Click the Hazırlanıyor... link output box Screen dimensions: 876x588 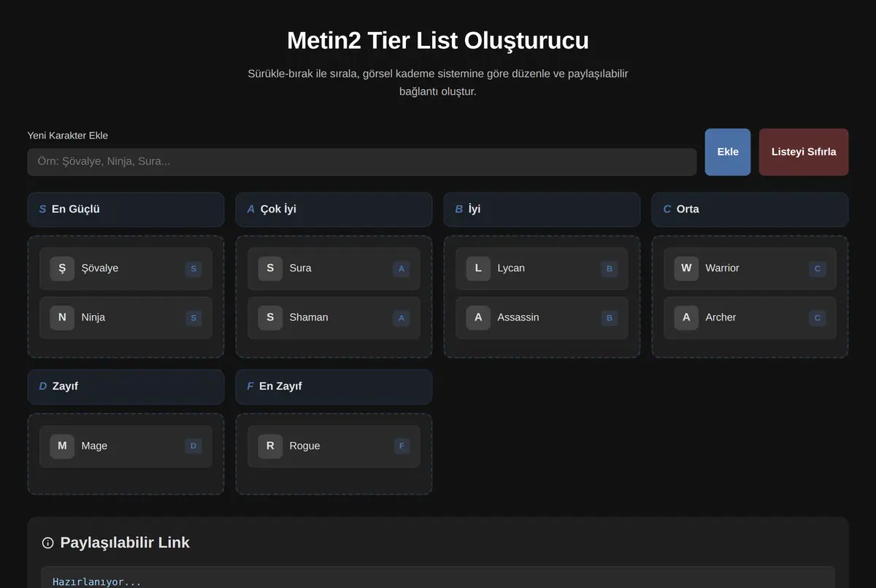438,578
